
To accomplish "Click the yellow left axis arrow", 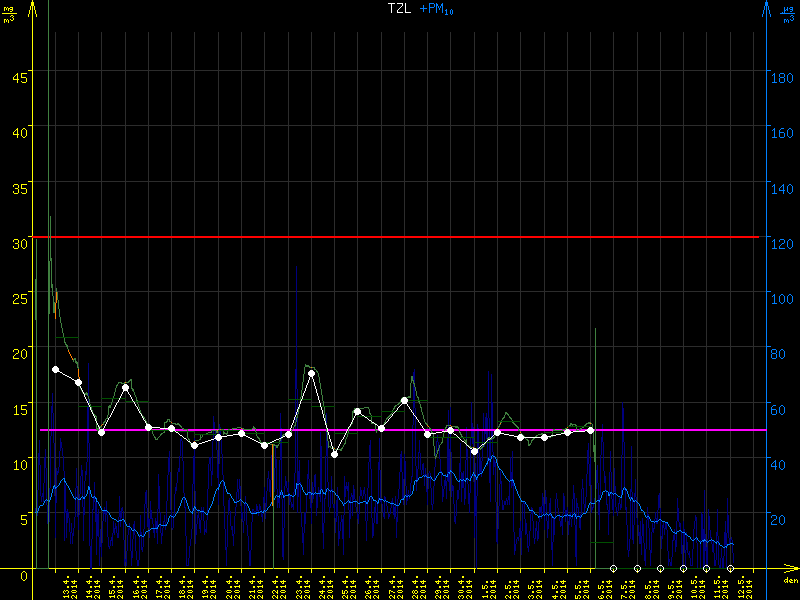I will coord(33,12).
